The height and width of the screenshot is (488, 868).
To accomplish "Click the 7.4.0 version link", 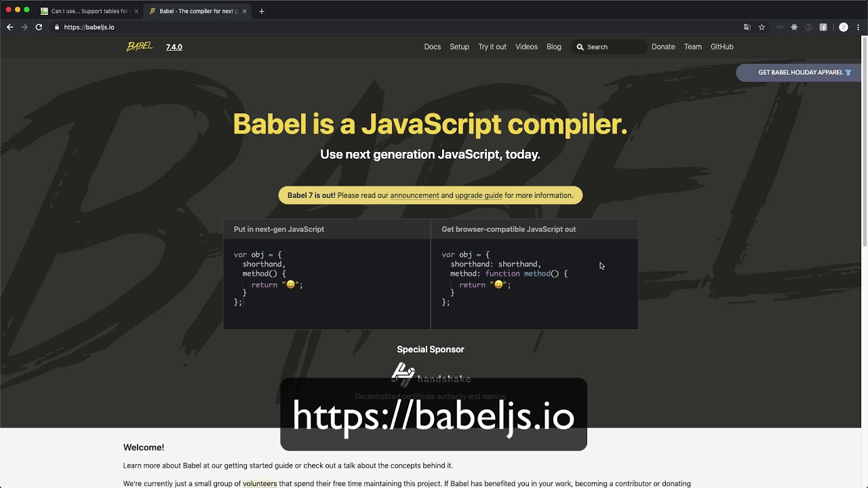I will (x=174, y=47).
